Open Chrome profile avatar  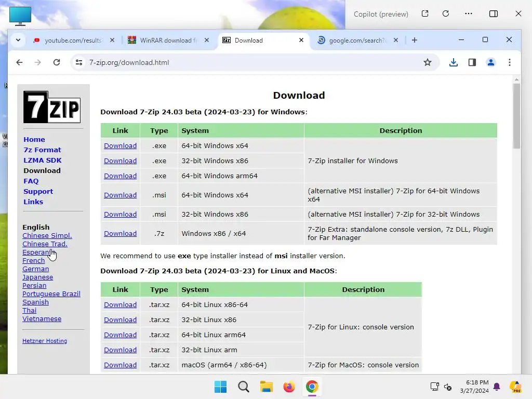[x=490, y=62]
